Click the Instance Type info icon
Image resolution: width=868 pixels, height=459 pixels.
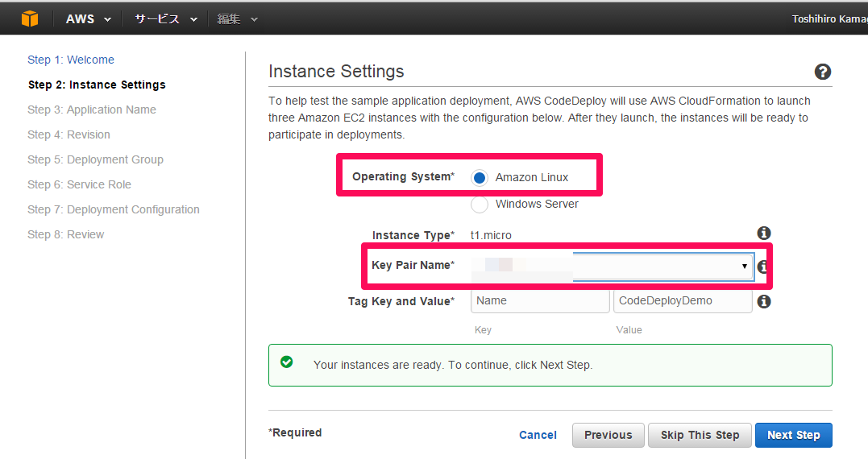coord(764,233)
